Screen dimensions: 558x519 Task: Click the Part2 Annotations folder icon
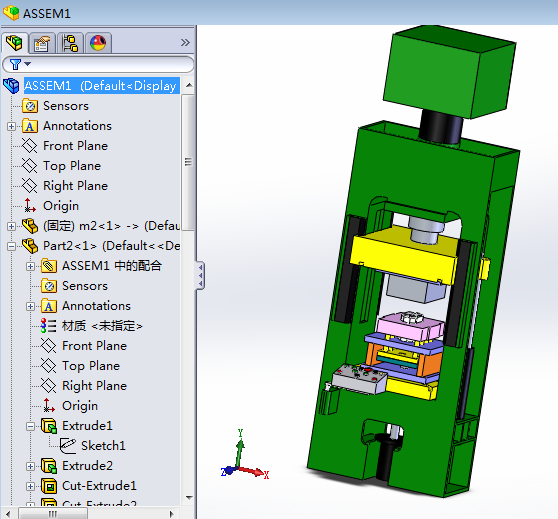49,306
